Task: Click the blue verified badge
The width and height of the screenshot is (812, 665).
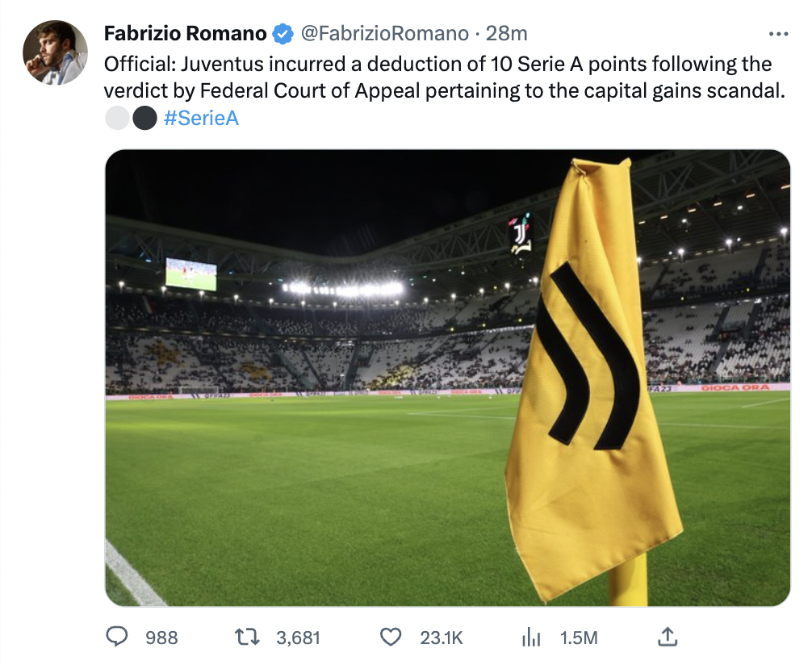Action: click(282, 34)
